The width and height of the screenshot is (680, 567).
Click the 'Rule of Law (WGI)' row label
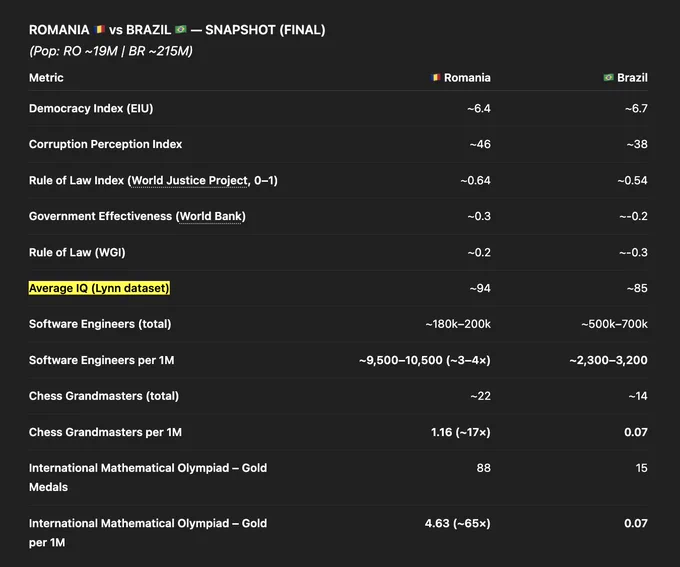coord(77,252)
